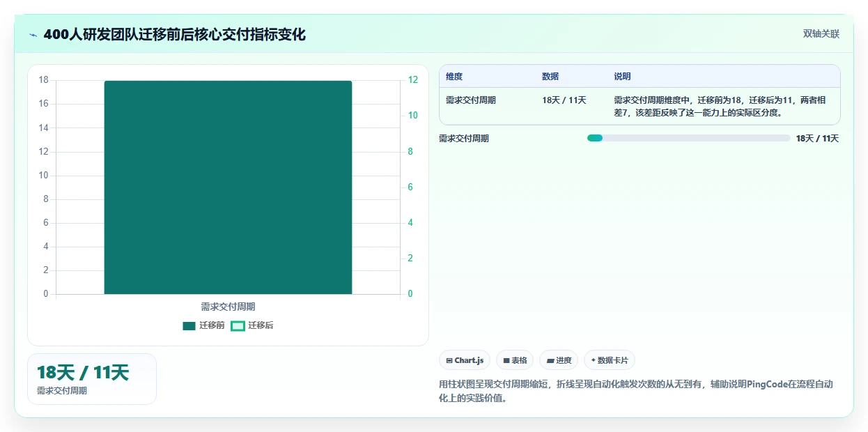868x432 pixels.
Task: Click the 维度 column header
Action: [454, 77]
